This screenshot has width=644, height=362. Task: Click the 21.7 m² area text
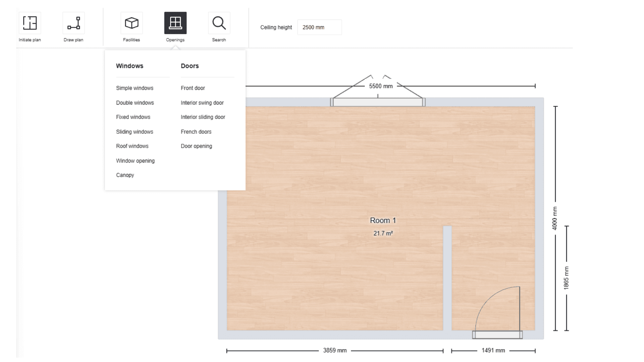[x=383, y=233]
